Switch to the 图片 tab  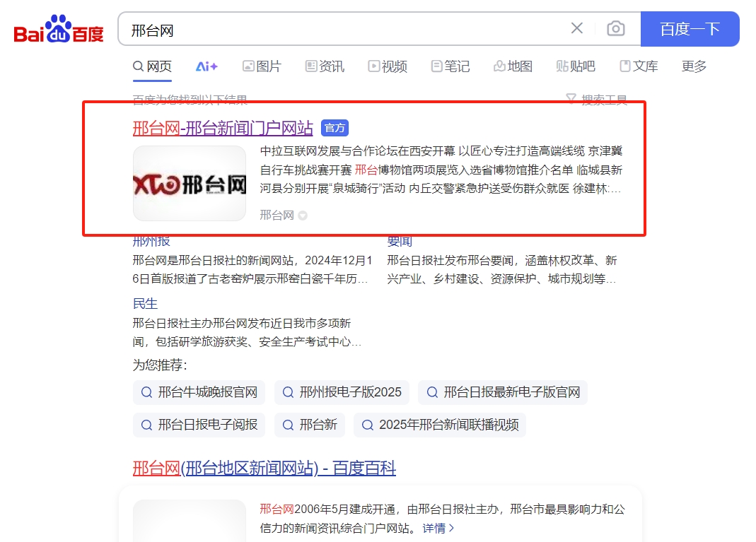click(262, 66)
